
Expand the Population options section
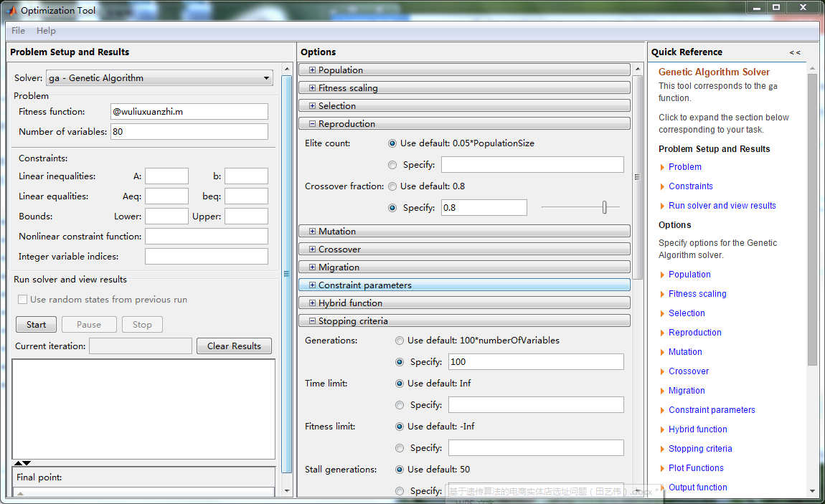pyautogui.click(x=313, y=70)
